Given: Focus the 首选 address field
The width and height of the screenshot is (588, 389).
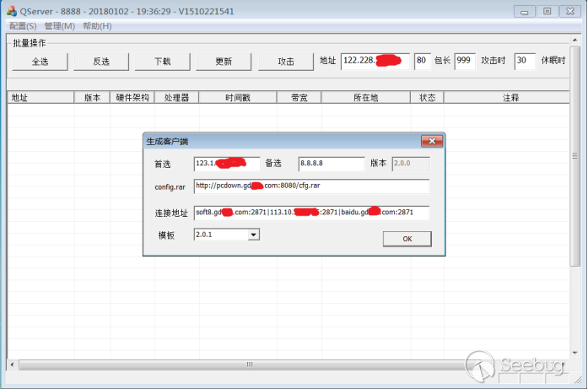Looking at the screenshot, I should coord(227,164).
